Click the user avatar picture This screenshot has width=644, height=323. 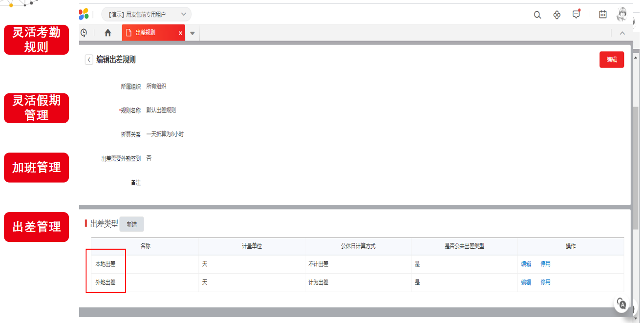[622, 15]
